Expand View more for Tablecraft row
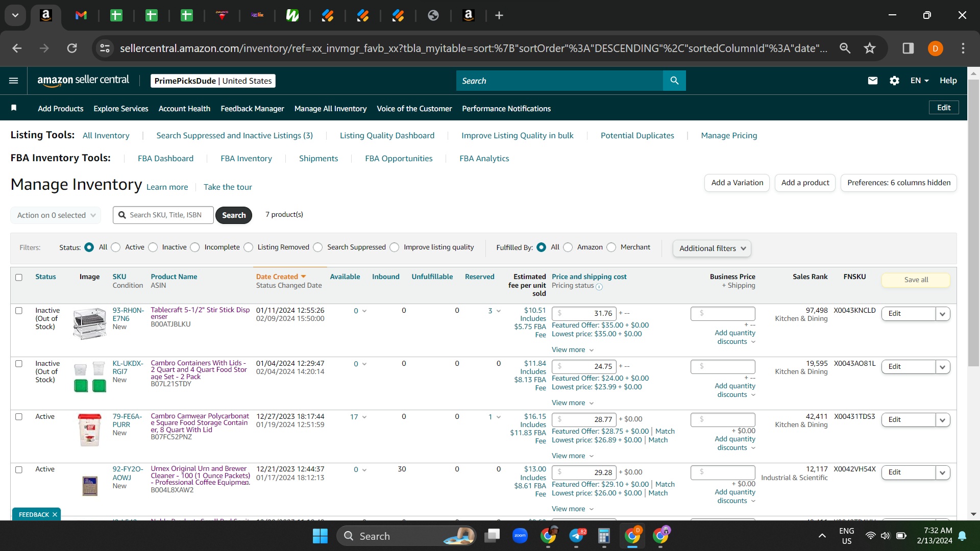Viewport: 980px width, 551px height. click(x=573, y=349)
